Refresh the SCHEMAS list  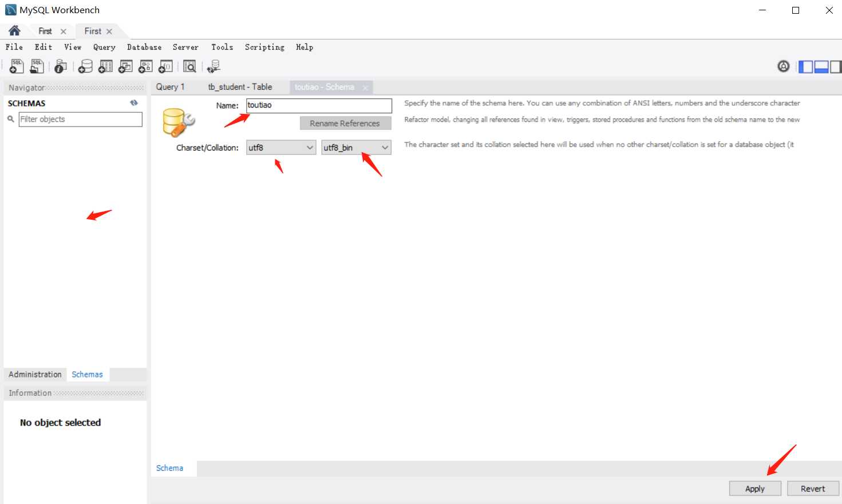[134, 103]
